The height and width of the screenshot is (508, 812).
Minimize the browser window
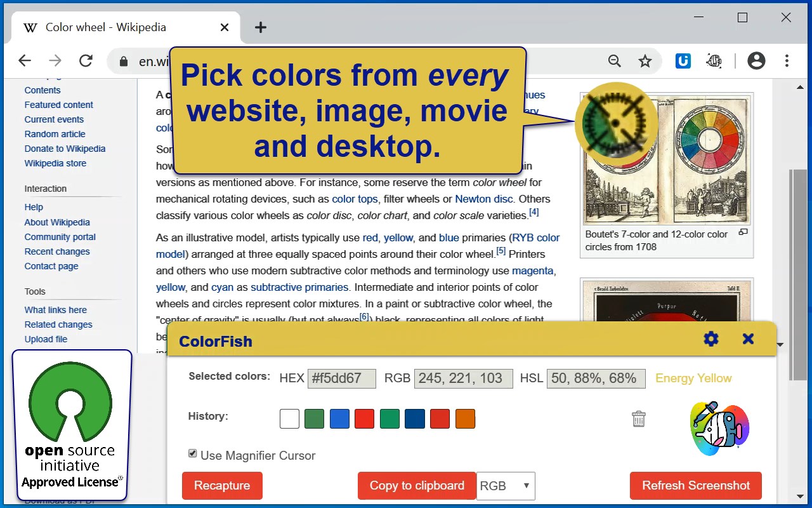699,18
